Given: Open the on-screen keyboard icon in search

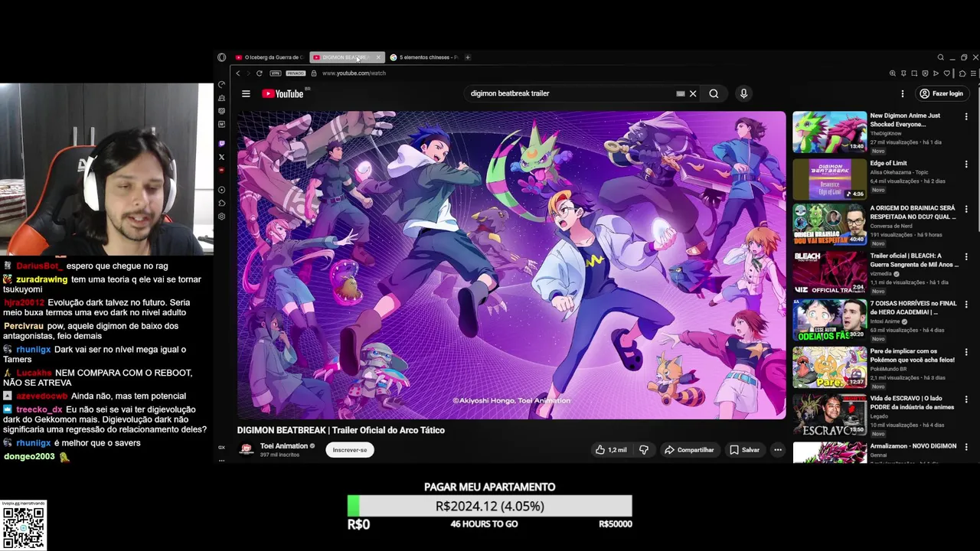Looking at the screenshot, I should click(681, 93).
